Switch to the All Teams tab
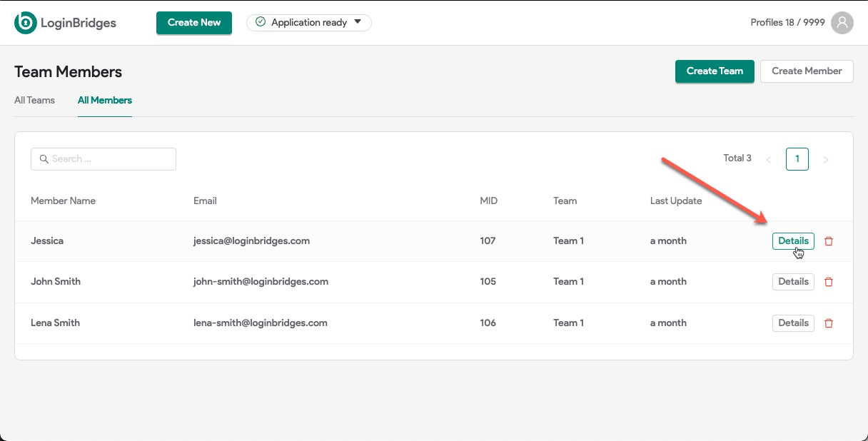Viewport: 868px width, 441px height. click(x=34, y=101)
